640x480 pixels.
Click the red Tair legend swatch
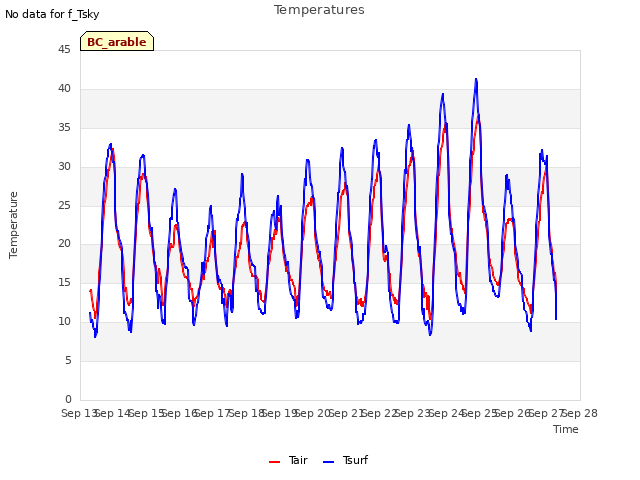tap(274, 462)
